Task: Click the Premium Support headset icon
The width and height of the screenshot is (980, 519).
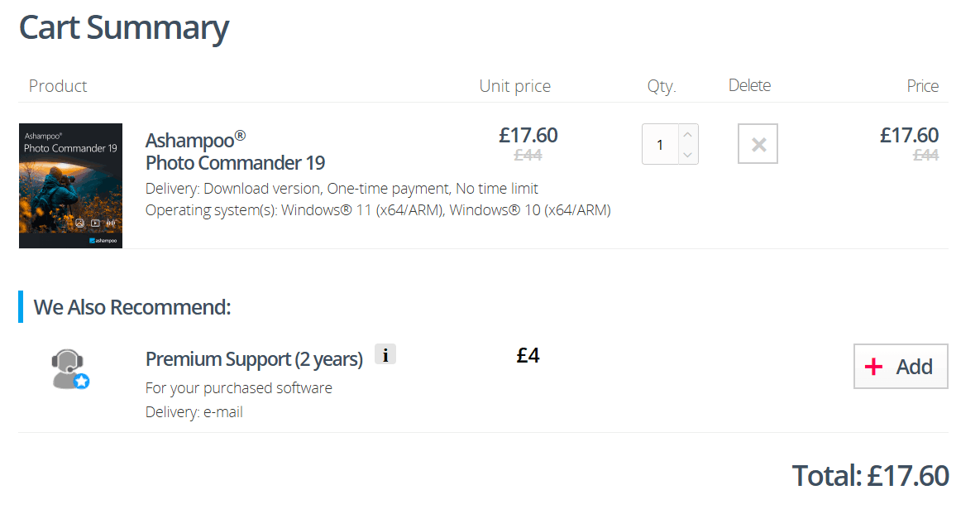Action: coord(70,370)
